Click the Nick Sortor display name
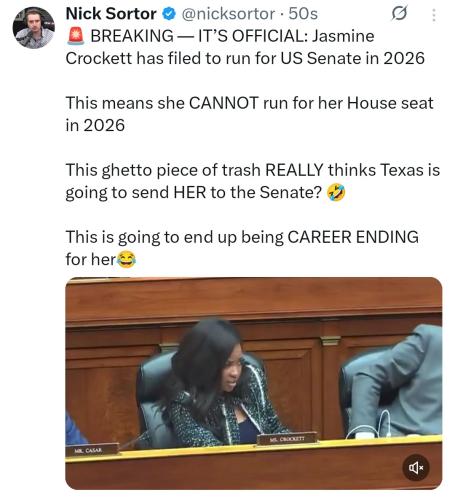The image size is (455, 500). click(111, 14)
